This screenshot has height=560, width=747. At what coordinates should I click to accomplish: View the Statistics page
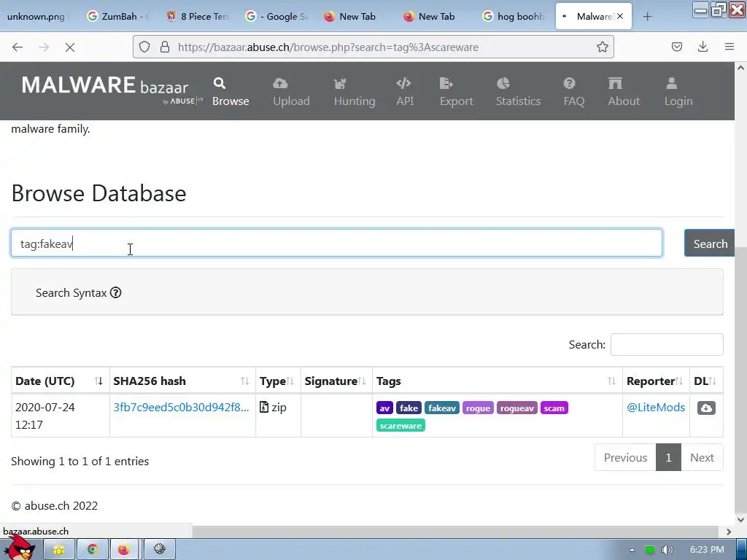[518, 92]
